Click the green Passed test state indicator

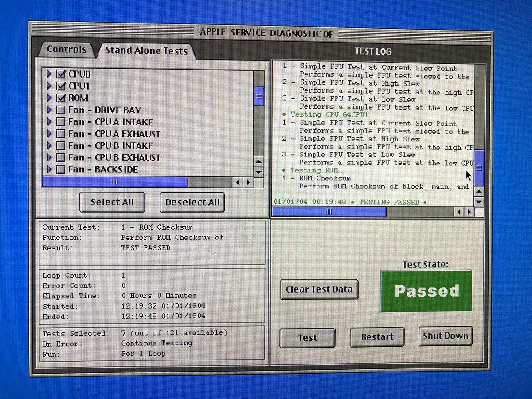pyautogui.click(x=426, y=290)
